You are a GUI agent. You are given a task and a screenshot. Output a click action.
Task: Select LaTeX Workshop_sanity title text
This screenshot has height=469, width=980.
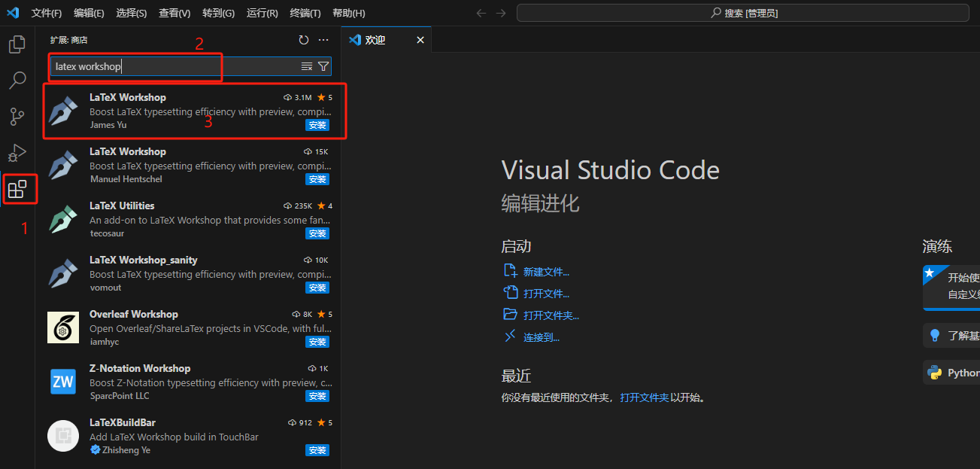point(144,260)
